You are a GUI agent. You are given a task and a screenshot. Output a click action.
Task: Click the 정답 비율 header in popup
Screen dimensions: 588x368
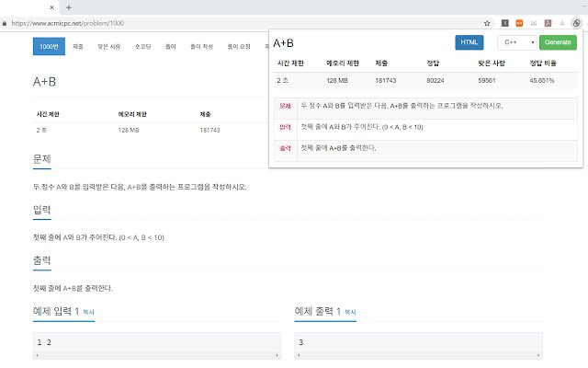pos(543,63)
